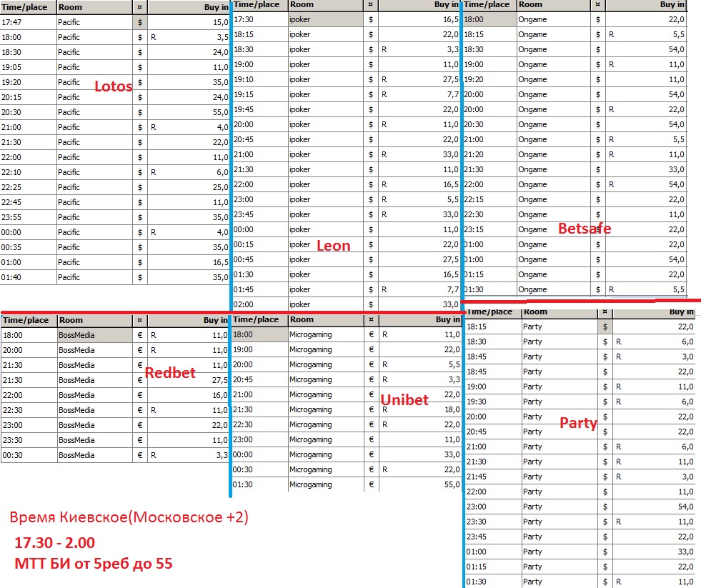Click highlighted $ cell in Pacific 17:47 row
The height and width of the screenshot is (588, 701).
[x=140, y=22]
